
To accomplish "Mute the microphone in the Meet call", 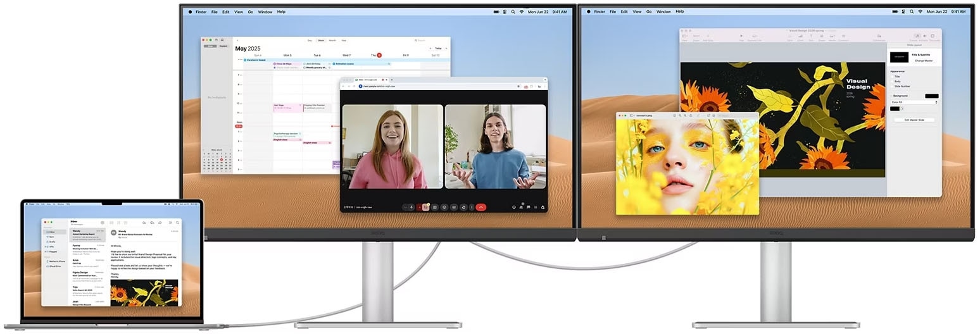I will 411,207.
